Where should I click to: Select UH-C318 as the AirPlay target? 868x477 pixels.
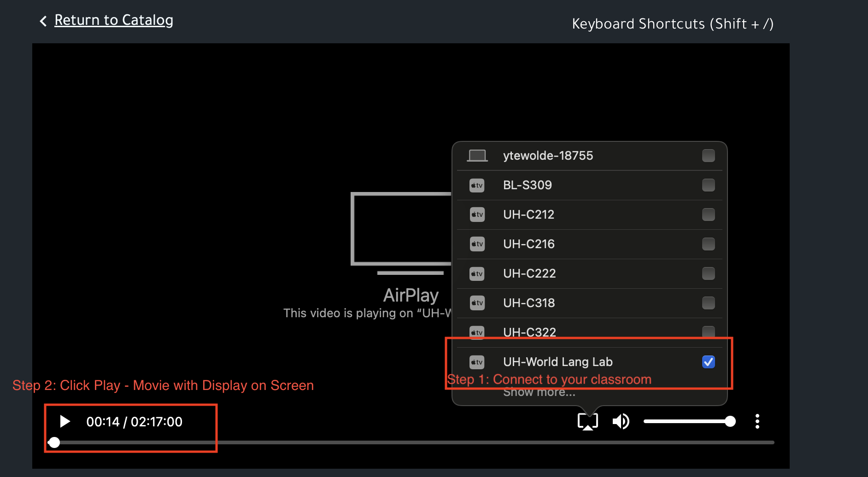[x=590, y=303]
